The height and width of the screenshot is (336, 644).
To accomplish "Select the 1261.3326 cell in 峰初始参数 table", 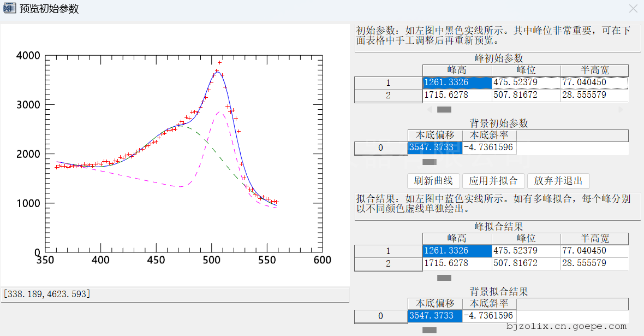I will point(457,82).
